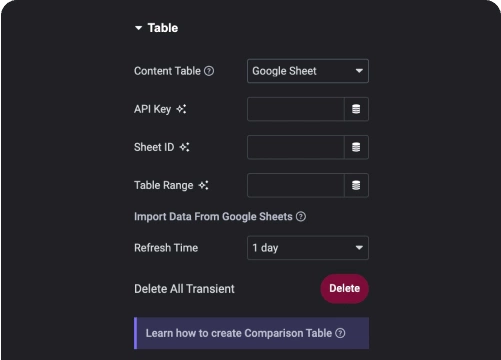Click the AI sparkle icon beside Table Range
This screenshot has height=360, width=501.
203,185
